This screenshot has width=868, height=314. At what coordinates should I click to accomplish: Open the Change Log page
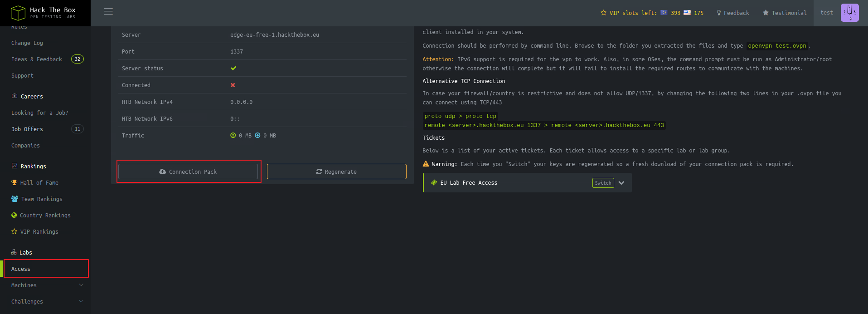(27, 43)
